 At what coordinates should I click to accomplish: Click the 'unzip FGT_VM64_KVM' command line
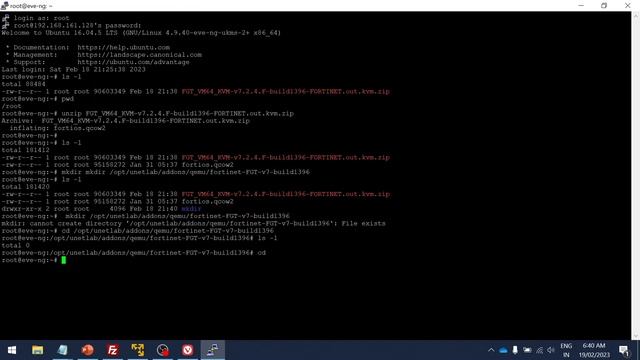click(148, 113)
